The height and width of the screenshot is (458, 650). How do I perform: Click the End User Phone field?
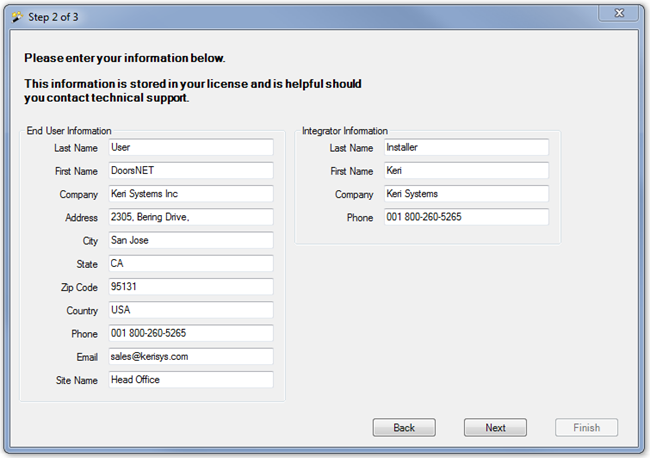click(190, 333)
